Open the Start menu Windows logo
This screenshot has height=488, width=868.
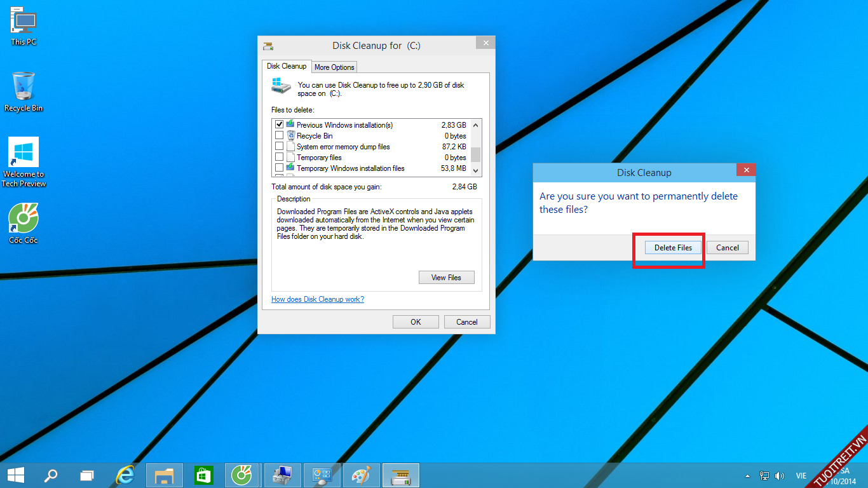[x=16, y=475]
